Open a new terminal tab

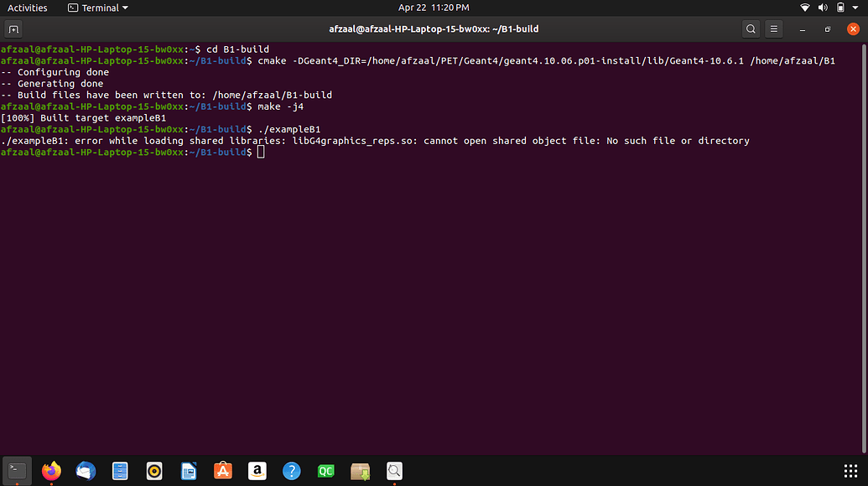pos(13,29)
